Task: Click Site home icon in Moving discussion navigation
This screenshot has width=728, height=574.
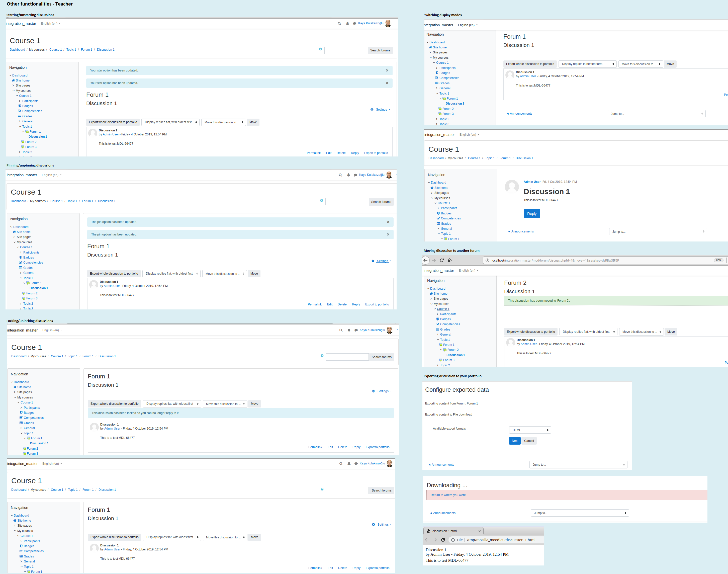Action: tap(431, 293)
